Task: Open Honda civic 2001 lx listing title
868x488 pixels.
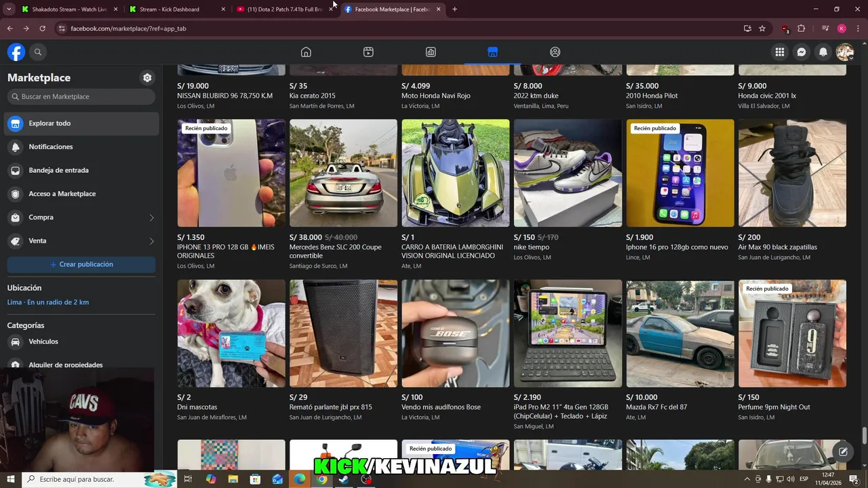Action: click(767, 96)
